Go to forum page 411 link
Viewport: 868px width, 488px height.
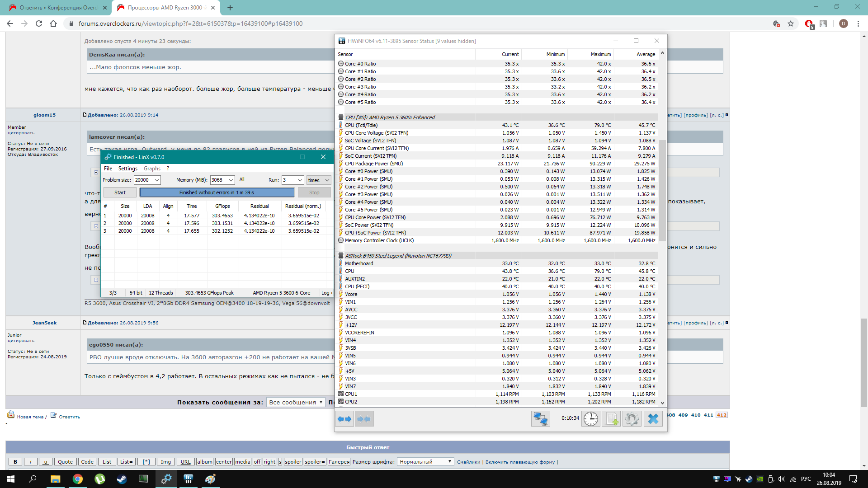tap(708, 415)
